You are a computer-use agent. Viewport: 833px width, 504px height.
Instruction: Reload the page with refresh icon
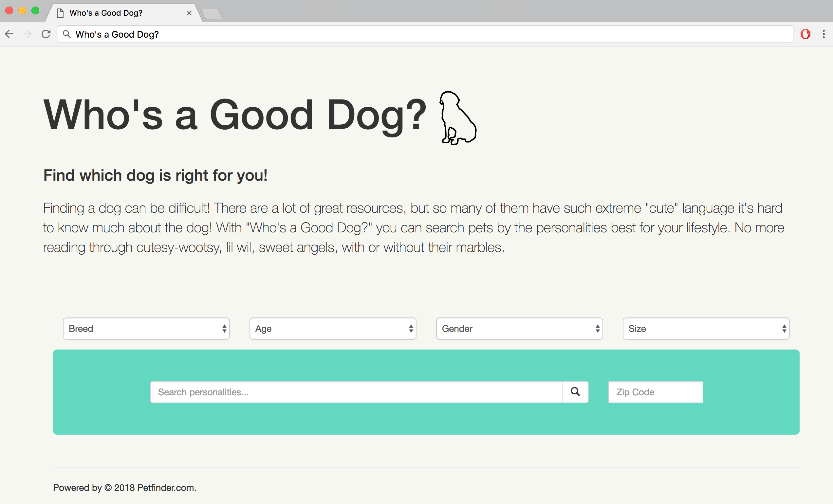(x=46, y=34)
